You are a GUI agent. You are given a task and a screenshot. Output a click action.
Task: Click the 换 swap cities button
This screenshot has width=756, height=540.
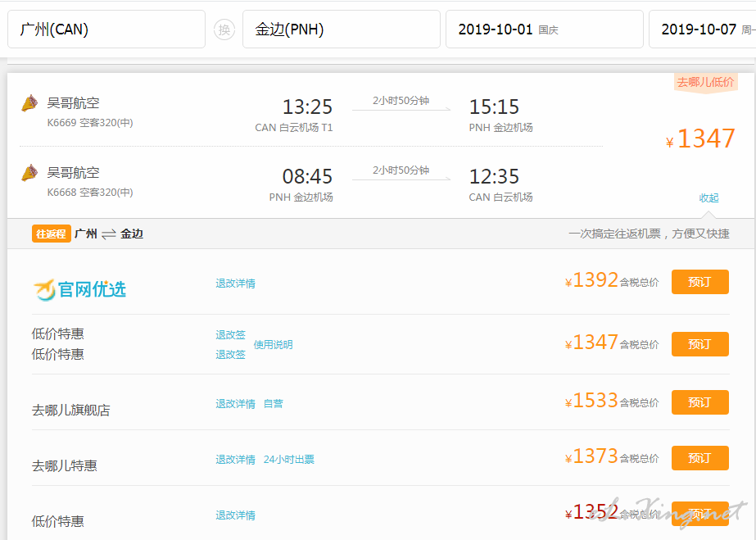pyautogui.click(x=224, y=29)
